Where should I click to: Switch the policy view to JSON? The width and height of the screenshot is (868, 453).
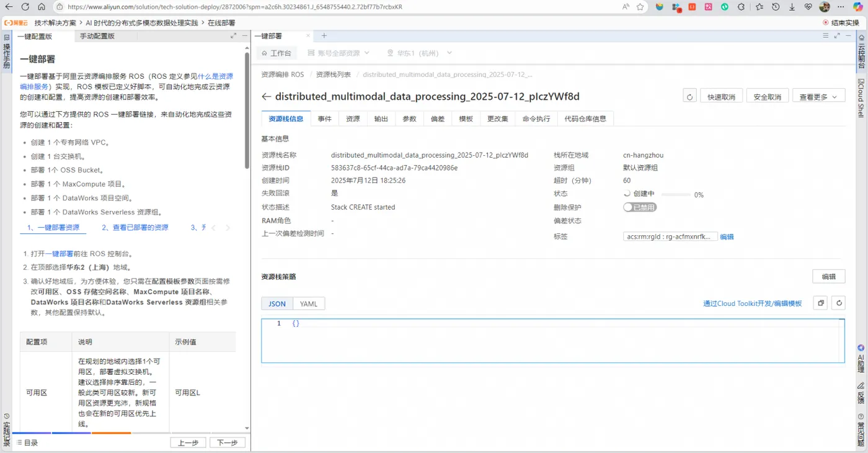(277, 304)
